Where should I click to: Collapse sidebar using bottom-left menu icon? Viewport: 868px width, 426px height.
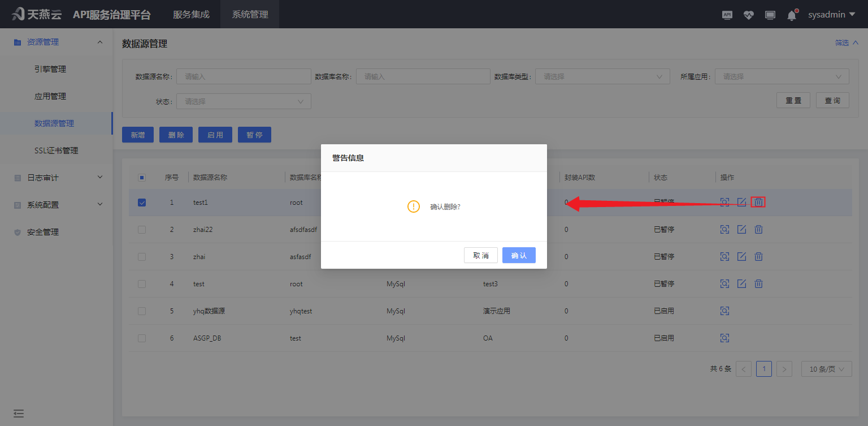tap(19, 414)
